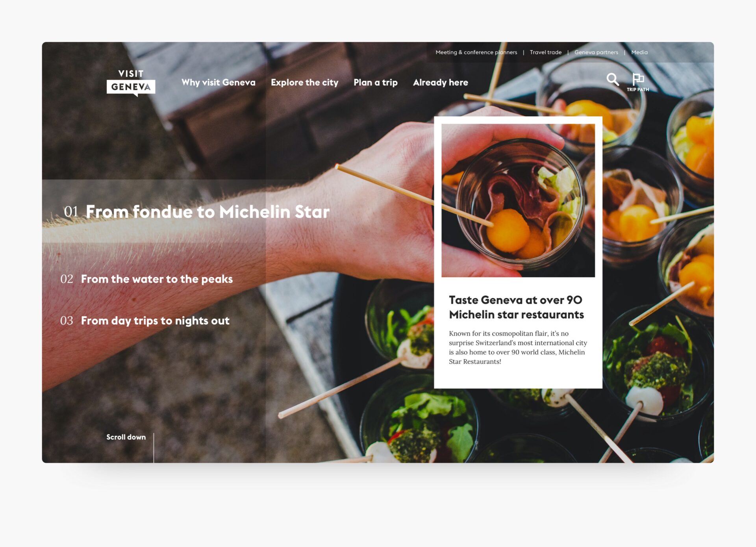Switch to From the water to the peaks

coord(157,279)
